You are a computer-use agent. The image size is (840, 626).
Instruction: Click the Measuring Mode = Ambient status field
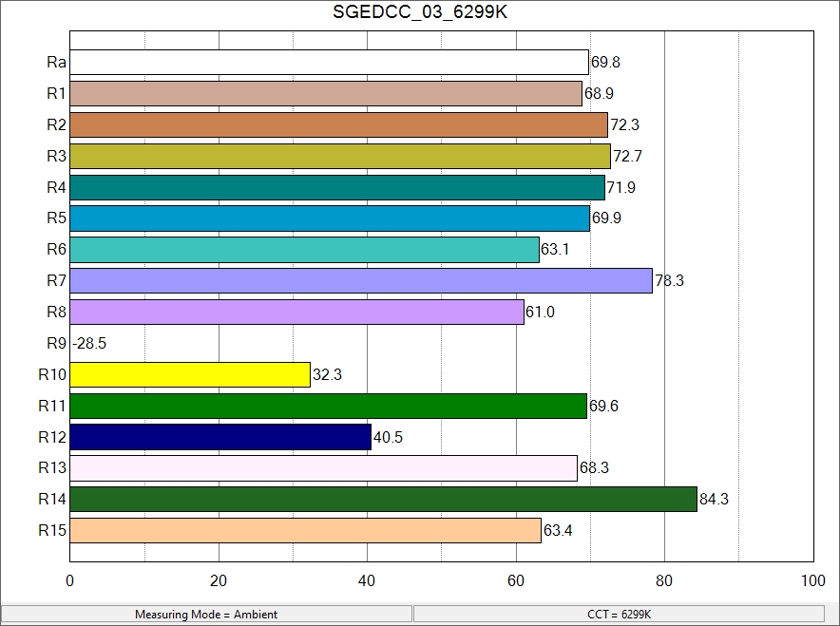[206, 615]
